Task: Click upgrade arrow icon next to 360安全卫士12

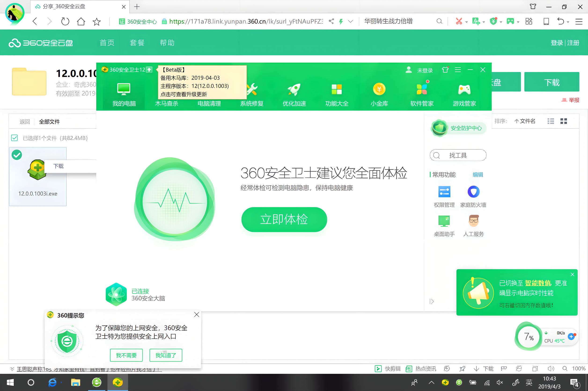Action: (149, 70)
